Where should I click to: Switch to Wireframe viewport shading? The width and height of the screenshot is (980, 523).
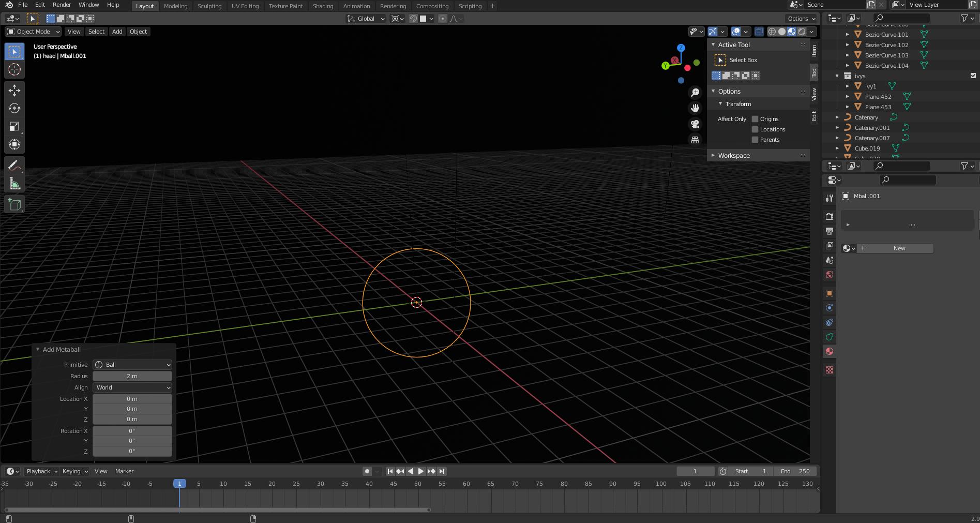click(772, 32)
